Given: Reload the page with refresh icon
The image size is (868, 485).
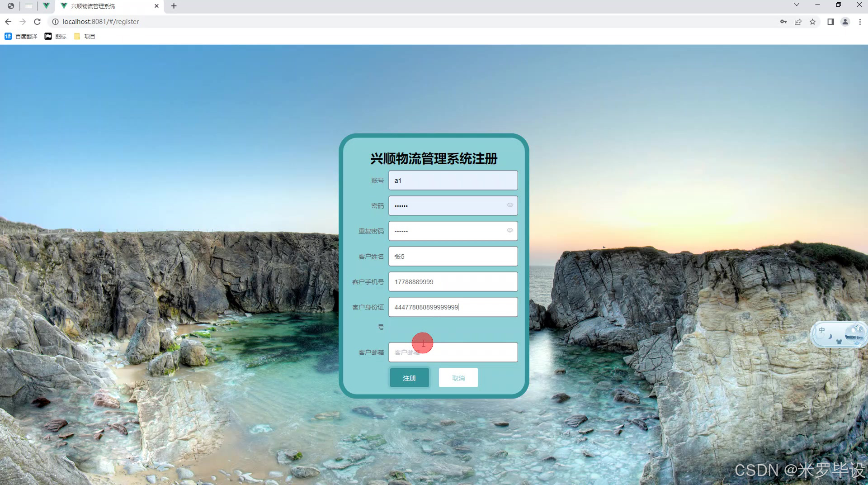Looking at the screenshot, I should click(x=38, y=22).
